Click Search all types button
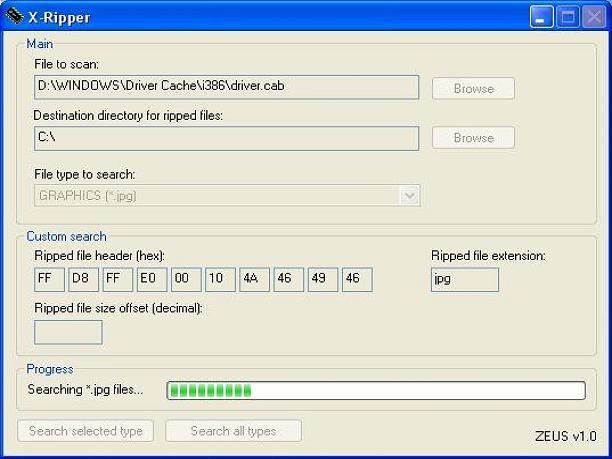Viewport: 612px width, 459px height. [x=233, y=431]
